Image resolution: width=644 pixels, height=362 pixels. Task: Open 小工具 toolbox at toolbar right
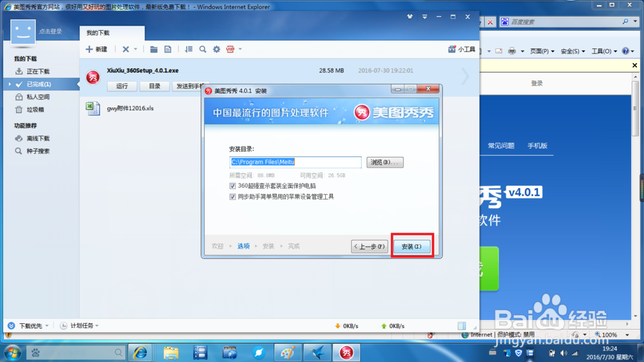(462, 50)
